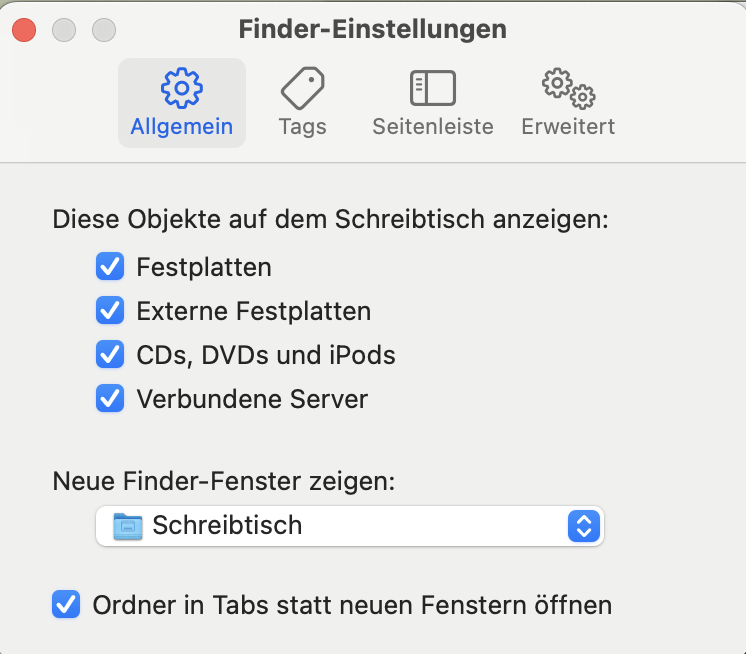Select the Allgemein gear icon
746x654 pixels.
(x=181, y=88)
